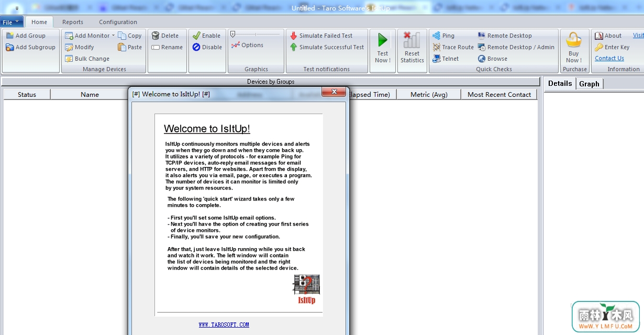This screenshot has height=335, width=644.
Task: Paste a copied device
Action: tap(130, 47)
